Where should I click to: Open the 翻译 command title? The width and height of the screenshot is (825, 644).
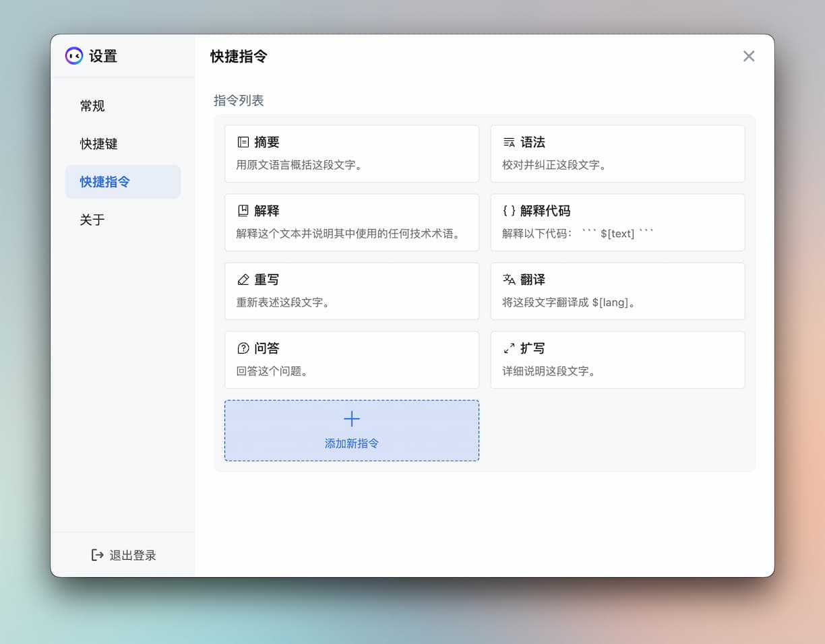click(x=532, y=280)
